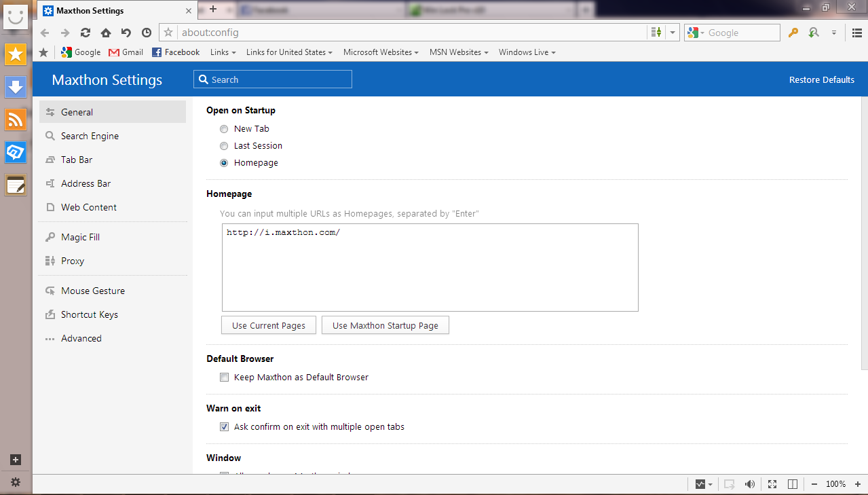The height and width of the screenshot is (495, 868).
Task: Toggle the split screen icon
Action: click(x=793, y=484)
